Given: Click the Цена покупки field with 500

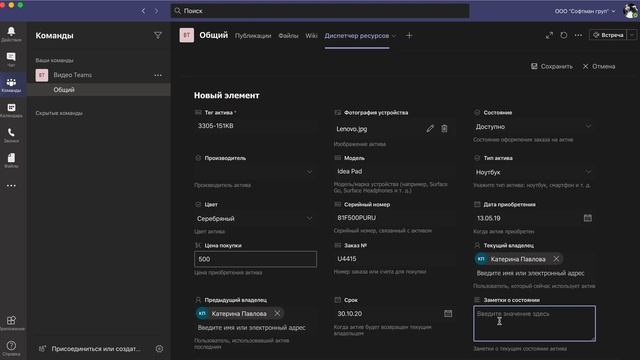Looking at the screenshot, I should pos(256,259).
